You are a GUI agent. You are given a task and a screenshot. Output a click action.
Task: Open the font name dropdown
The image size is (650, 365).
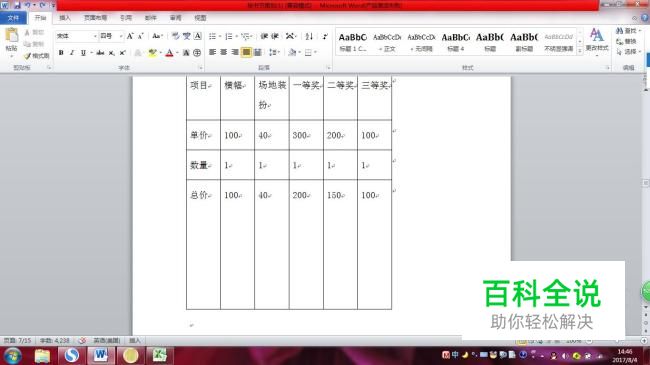95,36
